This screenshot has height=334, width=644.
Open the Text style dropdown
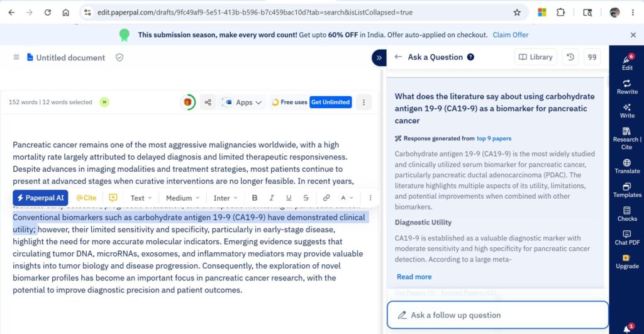click(141, 198)
